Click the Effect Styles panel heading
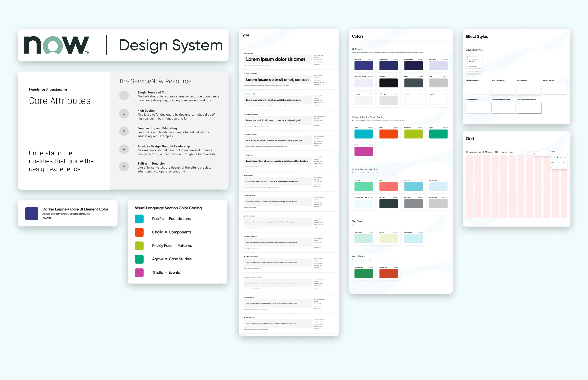 [477, 37]
